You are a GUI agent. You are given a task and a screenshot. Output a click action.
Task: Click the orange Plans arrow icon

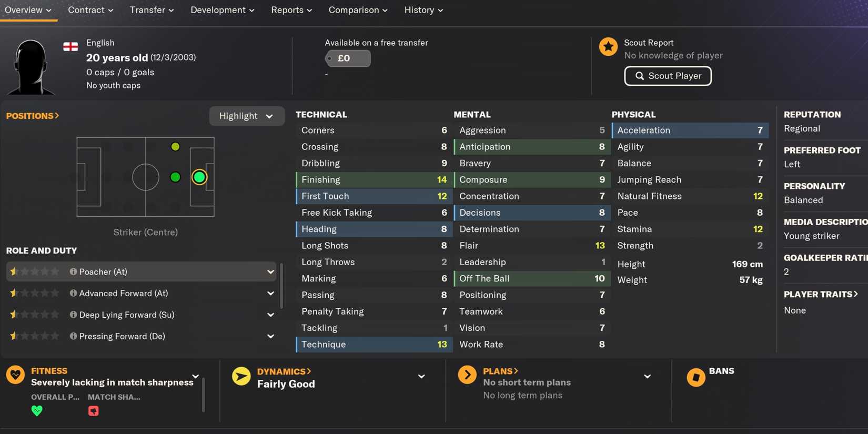(467, 375)
